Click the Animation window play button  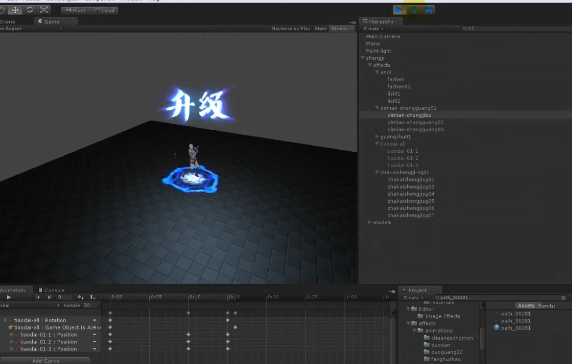9,298
